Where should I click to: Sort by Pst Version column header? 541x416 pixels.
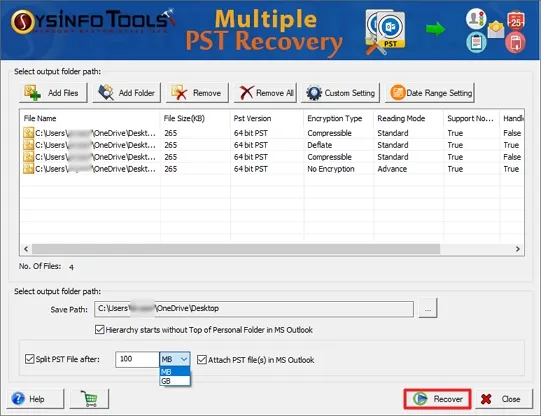[266, 118]
